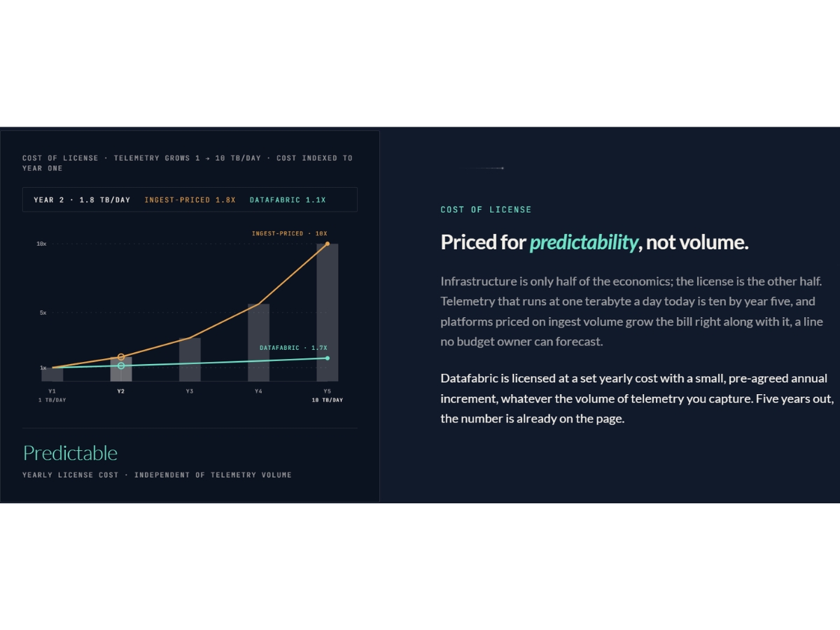The width and height of the screenshot is (840, 630).
Task: Select the orange endpoint dot at Y5
Action: (x=327, y=244)
